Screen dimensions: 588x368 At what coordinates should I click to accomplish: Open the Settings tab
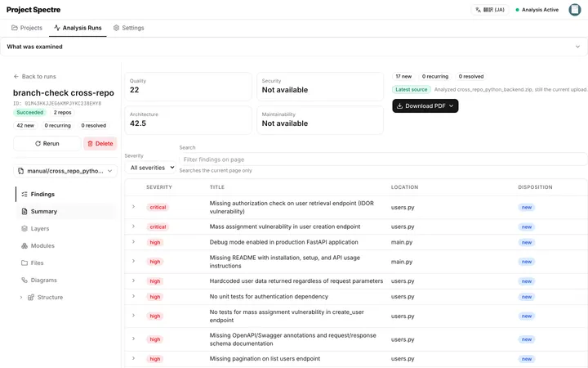click(x=129, y=28)
